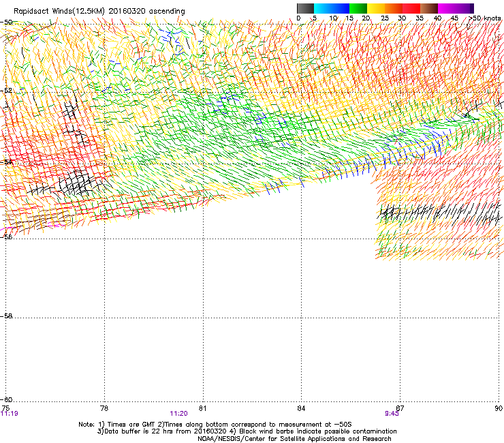Click the -54 latitude label
This screenshot has width=504, height=443.
coord(6,162)
